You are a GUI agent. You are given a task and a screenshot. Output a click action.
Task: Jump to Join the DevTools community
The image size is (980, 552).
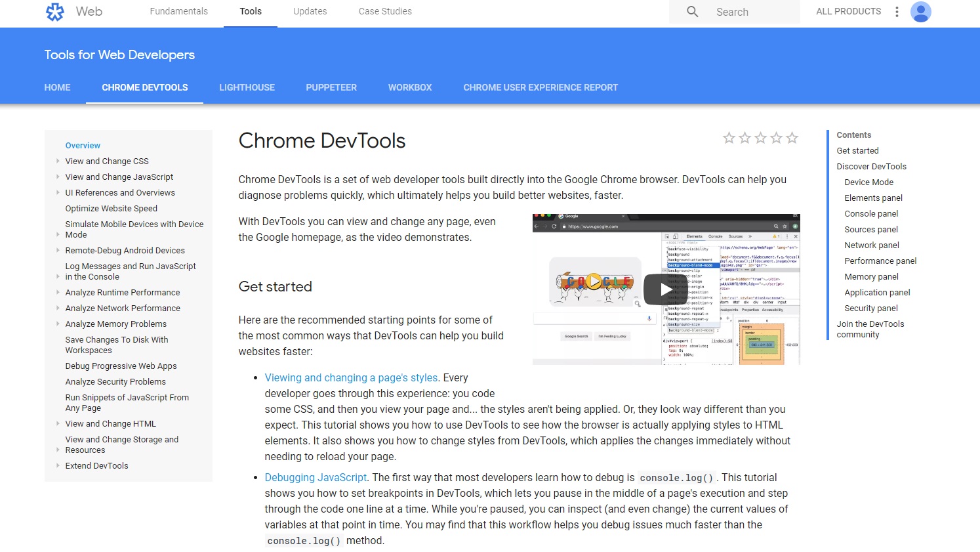pos(870,329)
